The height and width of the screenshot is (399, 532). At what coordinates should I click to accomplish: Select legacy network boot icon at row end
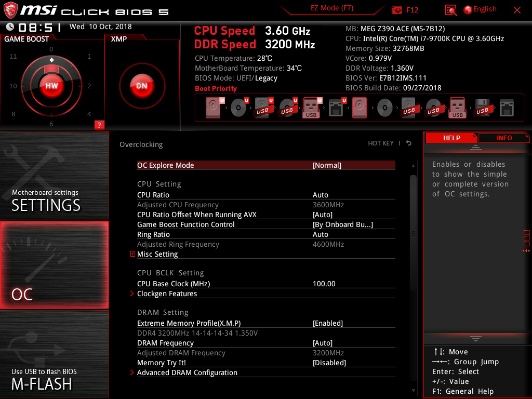(507, 108)
